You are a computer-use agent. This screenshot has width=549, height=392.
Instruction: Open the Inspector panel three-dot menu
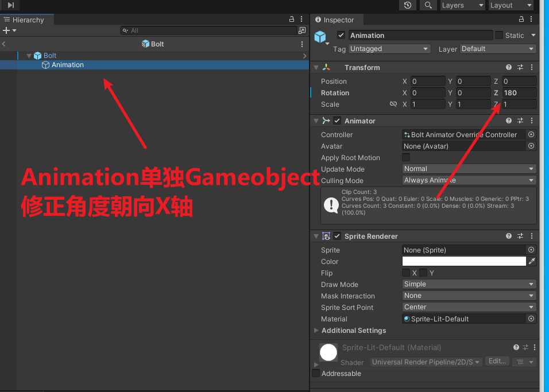[x=531, y=20]
